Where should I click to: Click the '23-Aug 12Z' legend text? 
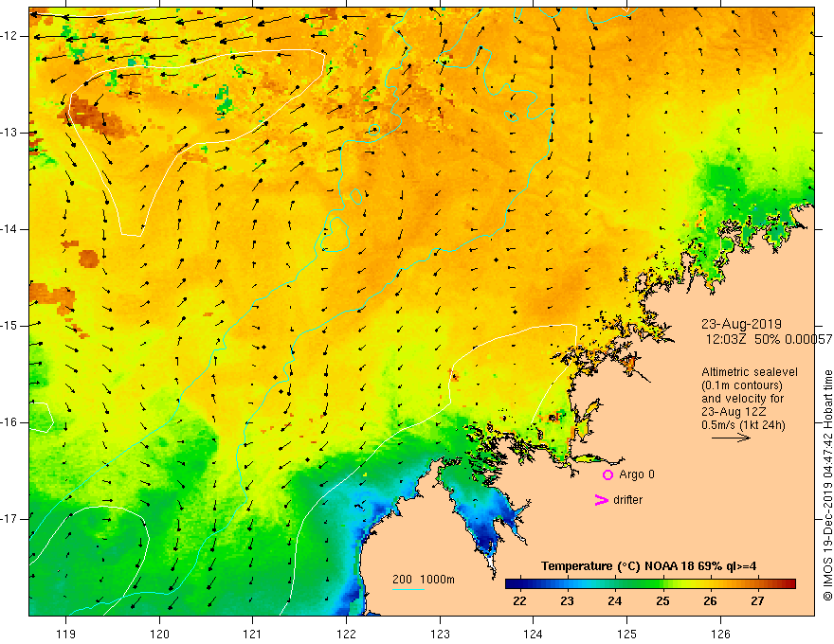[734, 412]
